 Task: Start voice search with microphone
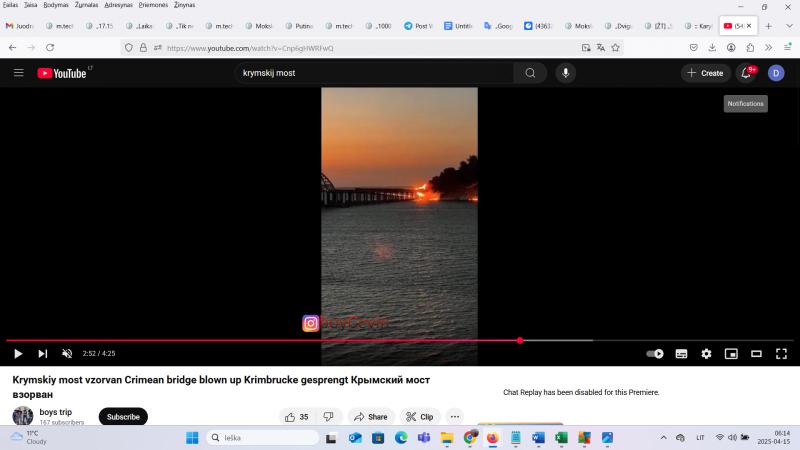tap(566, 73)
